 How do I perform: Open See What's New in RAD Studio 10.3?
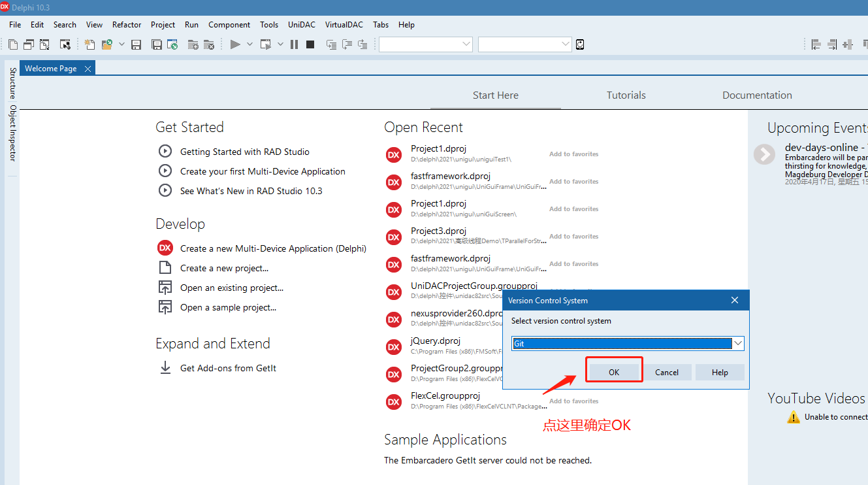tap(251, 191)
